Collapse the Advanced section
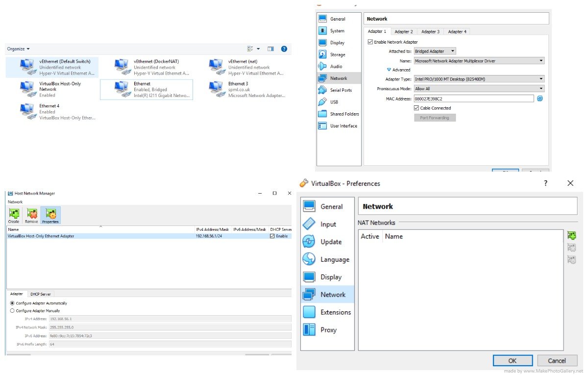The height and width of the screenshot is (375, 588). click(x=389, y=70)
